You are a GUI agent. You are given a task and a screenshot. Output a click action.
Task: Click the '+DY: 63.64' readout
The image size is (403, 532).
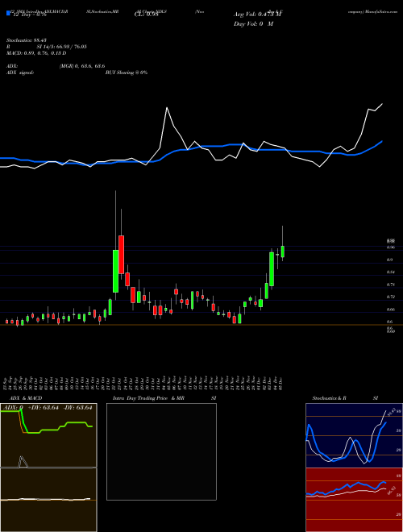(x=44, y=408)
